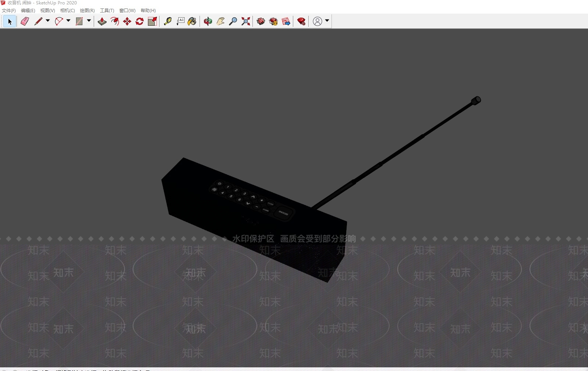The height and width of the screenshot is (371, 588).
Task: Expand the user account dropdown arrow
Action: click(327, 21)
